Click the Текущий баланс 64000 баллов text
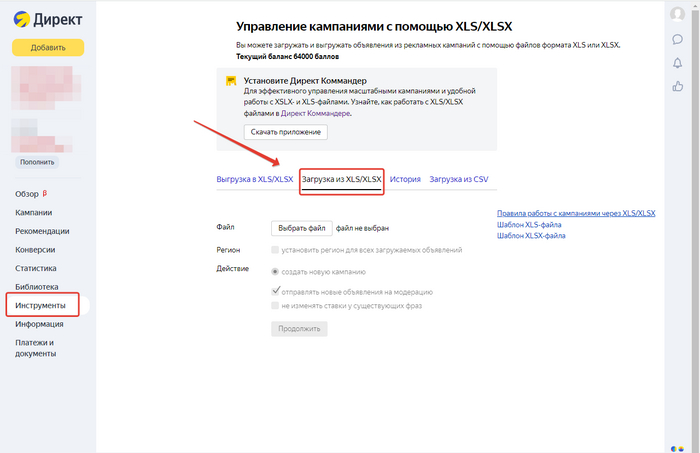 [288, 57]
